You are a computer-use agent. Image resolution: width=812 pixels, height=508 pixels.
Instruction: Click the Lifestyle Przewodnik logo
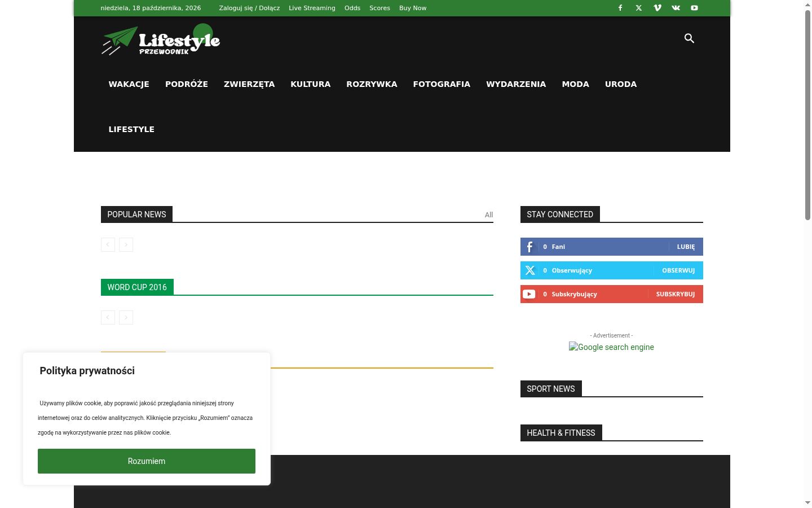(x=161, y=40)
